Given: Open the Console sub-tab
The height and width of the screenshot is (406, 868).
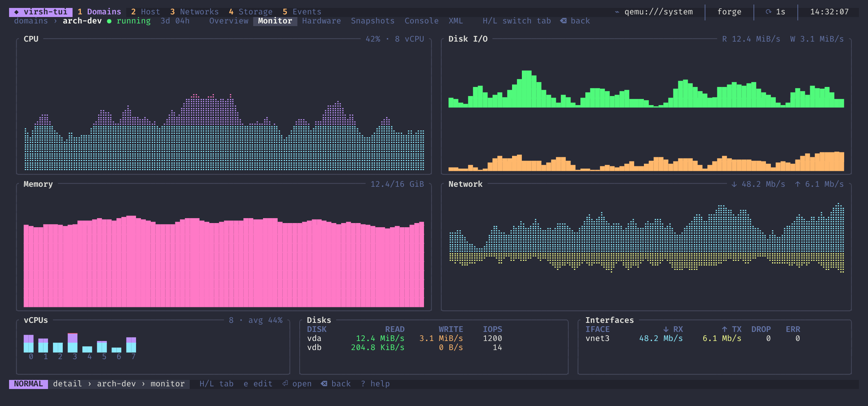Looking at the screenshot, I should [422, 21].
